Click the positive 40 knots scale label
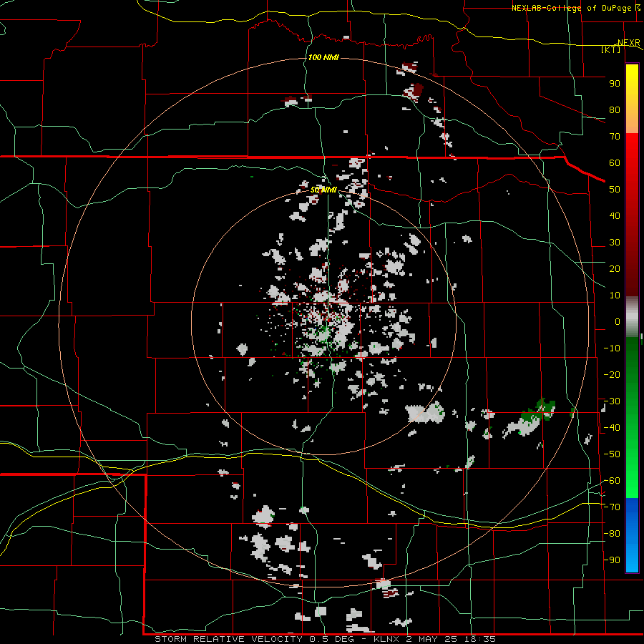 [615, 216]
